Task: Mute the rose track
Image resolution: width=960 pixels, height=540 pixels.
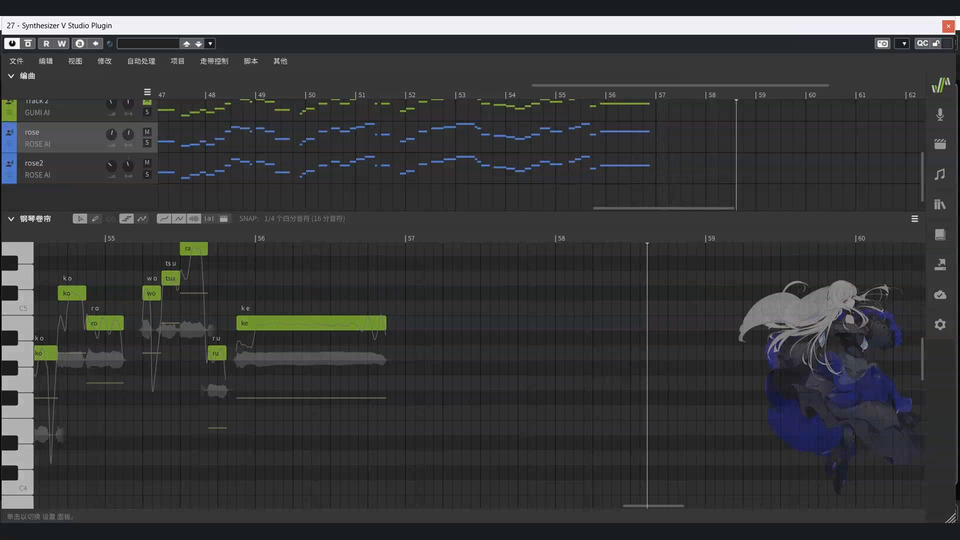Action: pos(147,132)
